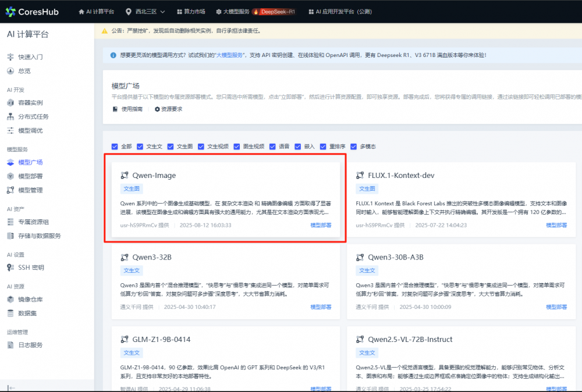Toggle the 图生视频 filter checkbox
This screenshot has height=392, width=582.
pos(236,147)
